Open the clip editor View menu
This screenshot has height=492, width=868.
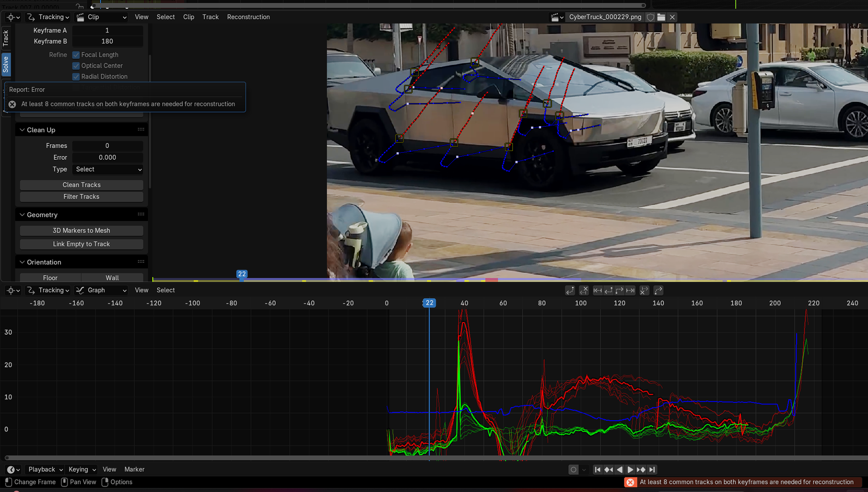pos(142,17)
